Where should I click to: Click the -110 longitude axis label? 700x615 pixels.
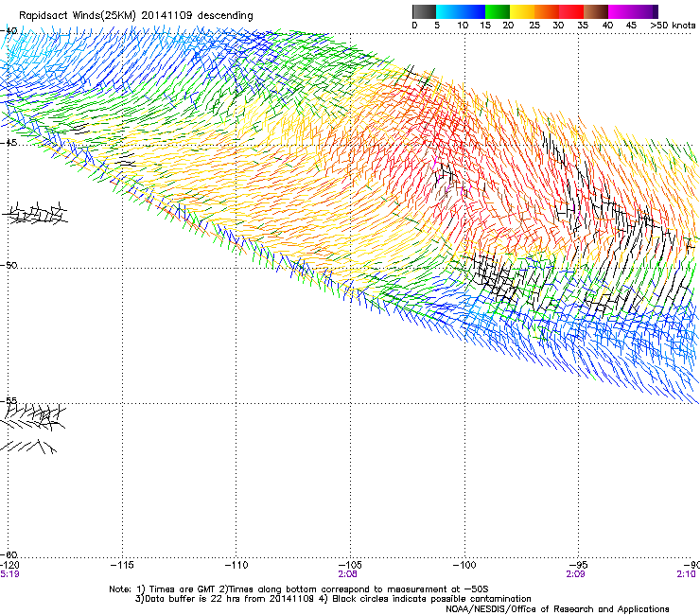click(x=236, y=565)
